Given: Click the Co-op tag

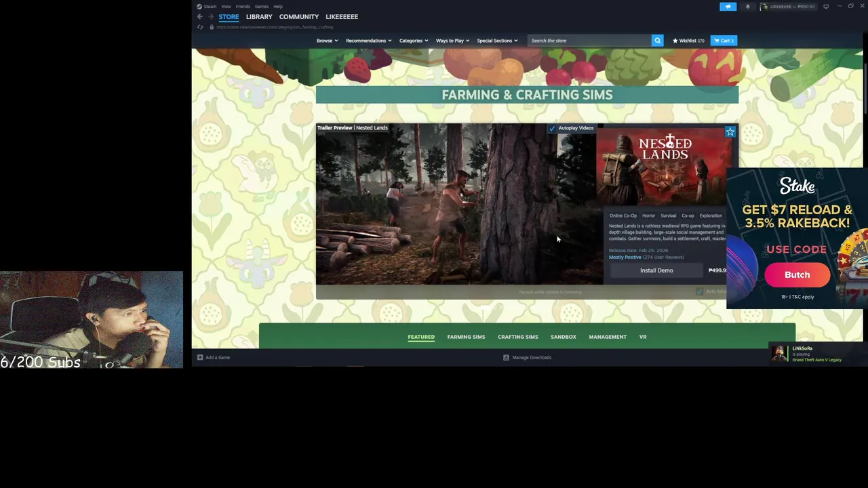Looking at the screenshot, I should (x=688, y=216).
